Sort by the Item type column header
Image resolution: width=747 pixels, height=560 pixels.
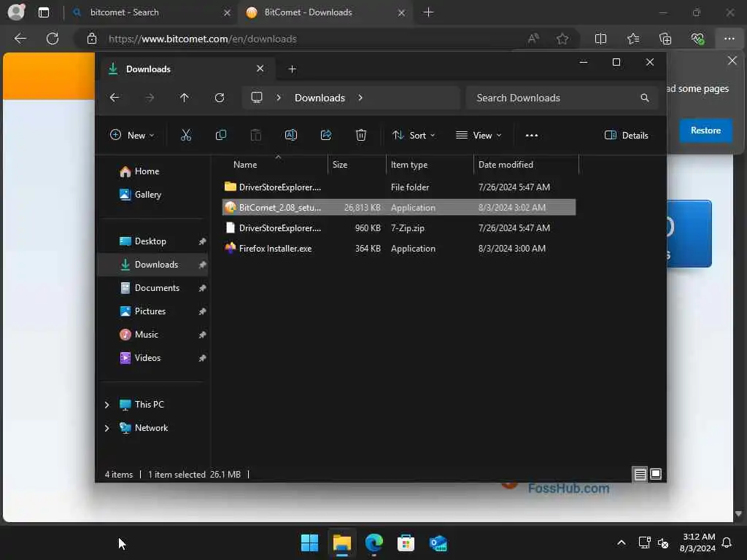[430, 165]
